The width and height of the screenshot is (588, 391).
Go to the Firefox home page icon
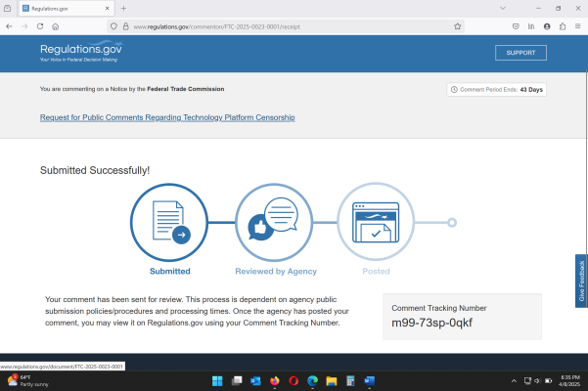tap(56, 26)
